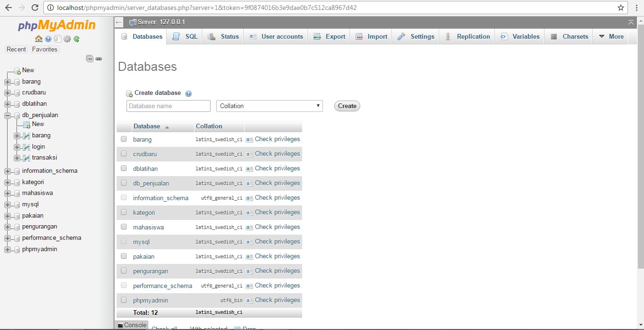Click the browser Back arrow
Viewport: 644px width, 330px height.
point(8,8)
